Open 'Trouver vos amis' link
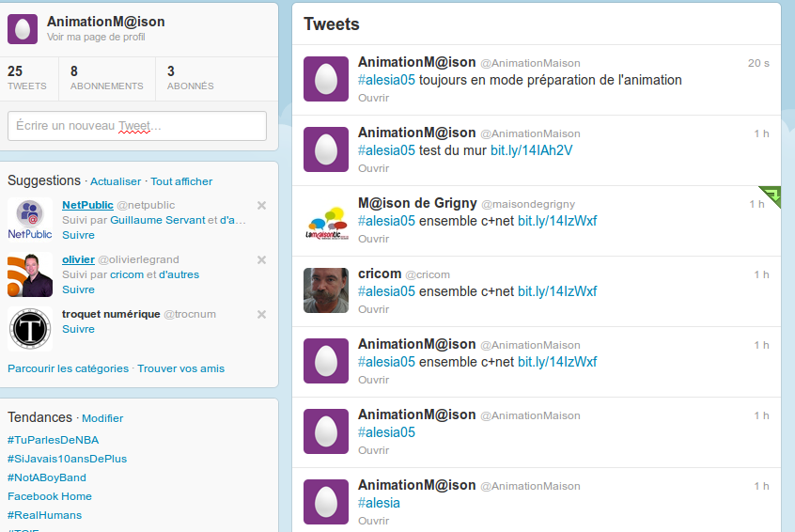This screenshot has height=532, width=795. click(181, 368)
